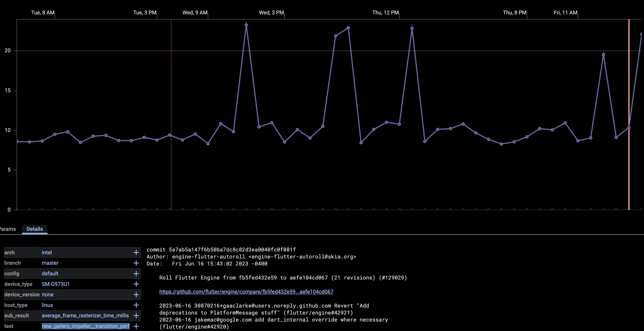Click plus icon beside new_gallery_impeller__transition_perf
644x331 pixels.
coord(136,326)
